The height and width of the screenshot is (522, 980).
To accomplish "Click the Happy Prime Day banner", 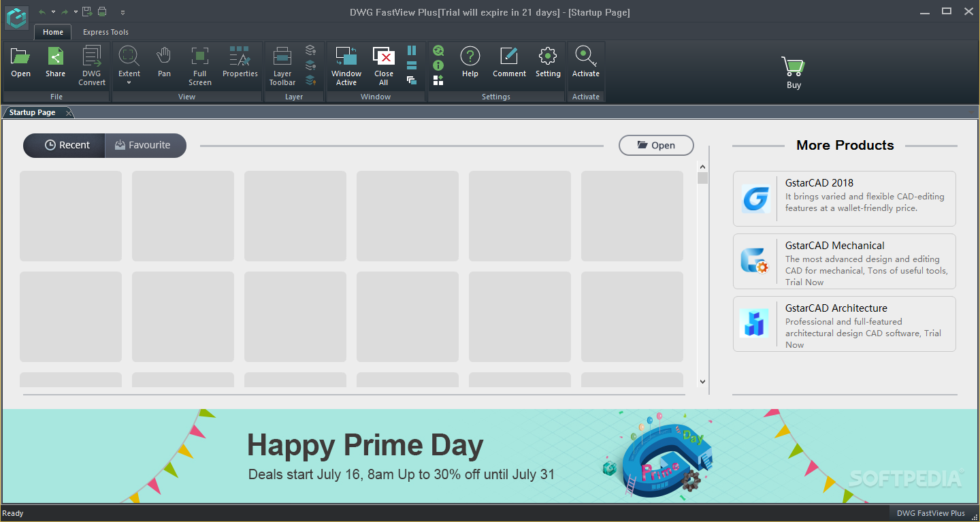I will pos(489,457).
